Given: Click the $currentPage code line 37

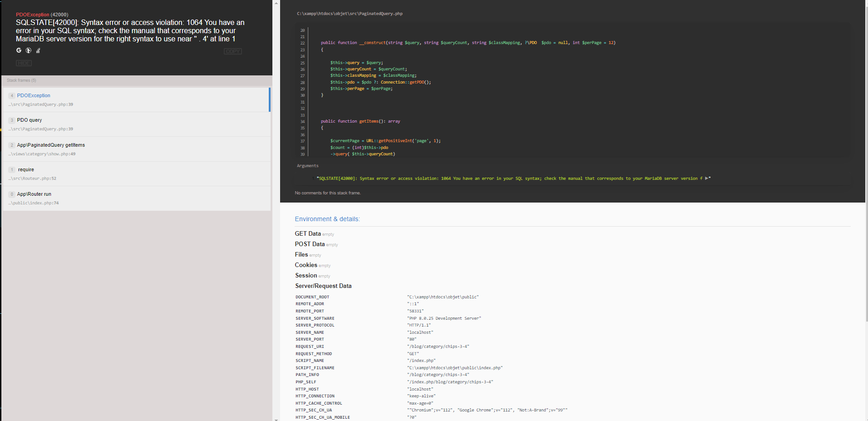Looking at the screenshot, I should tap(385, 141).
